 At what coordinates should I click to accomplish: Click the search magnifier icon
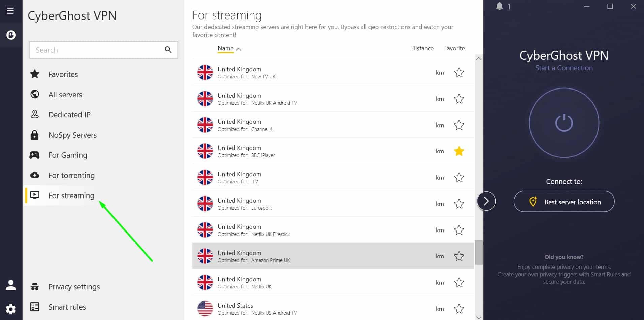(x=168, y=50)
